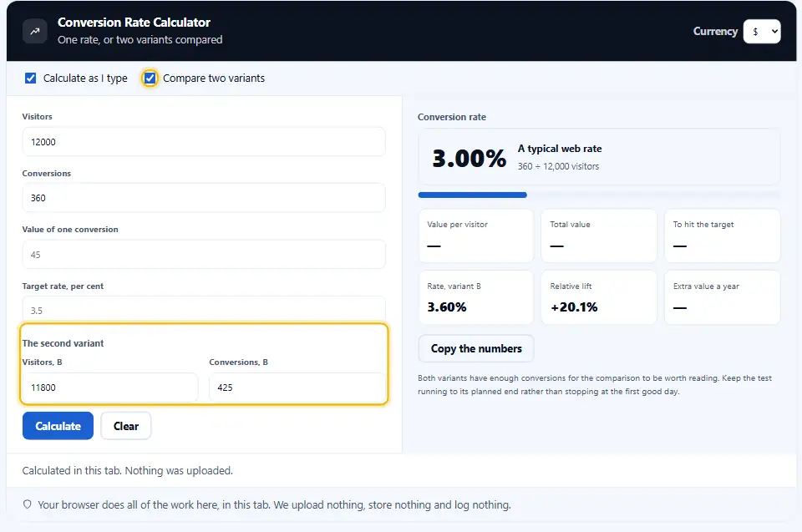
Task: Open the Currency dropdown
Action: (762, 31)
